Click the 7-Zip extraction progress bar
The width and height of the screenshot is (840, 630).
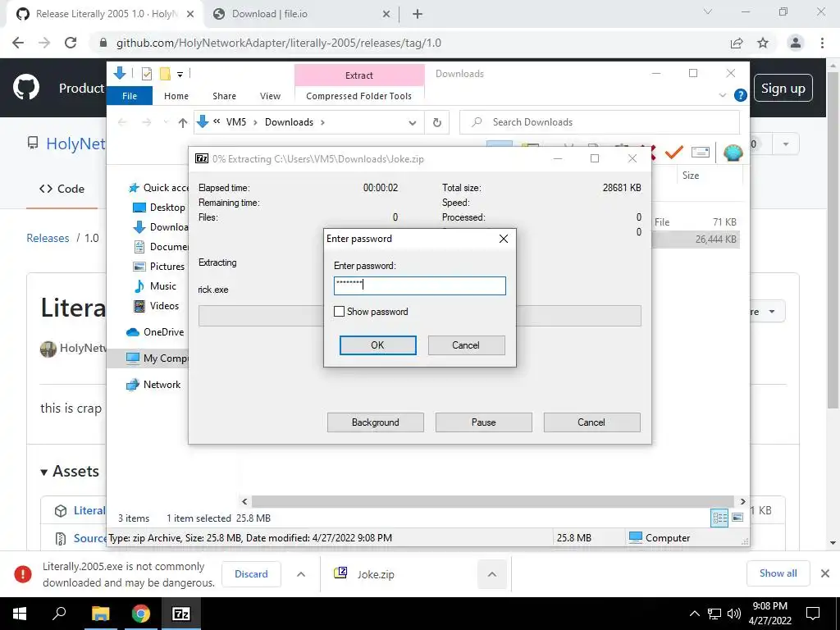click(x=419, y=316)
